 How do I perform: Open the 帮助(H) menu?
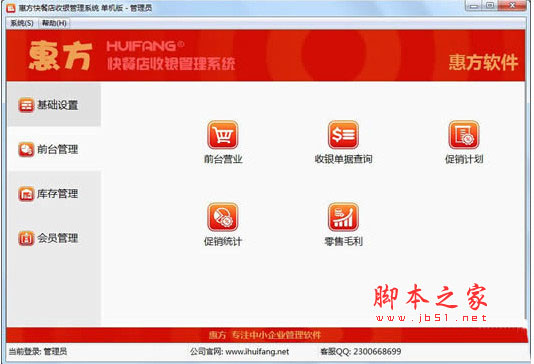(x=54, y=23)
